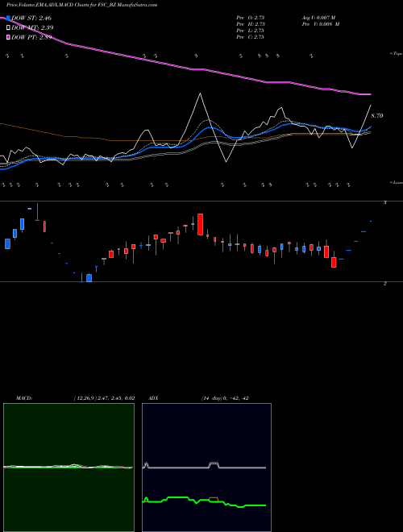Click the magenta DOW PT legend swatch
This screenshot has height=532, width=403.
pos(9,37)
